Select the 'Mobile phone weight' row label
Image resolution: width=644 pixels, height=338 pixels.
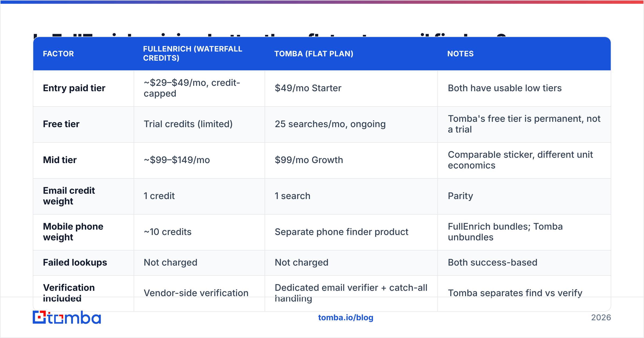pyautogui.click(x=73, y=232)
